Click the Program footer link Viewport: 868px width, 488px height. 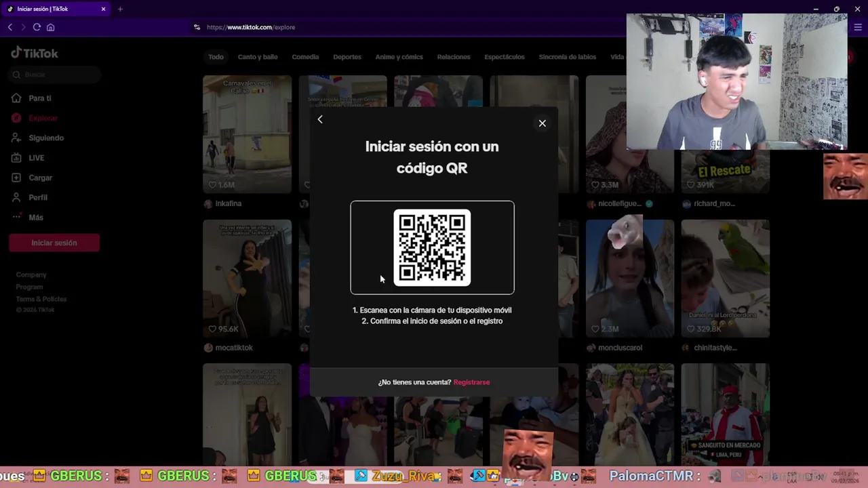[29, 287]
